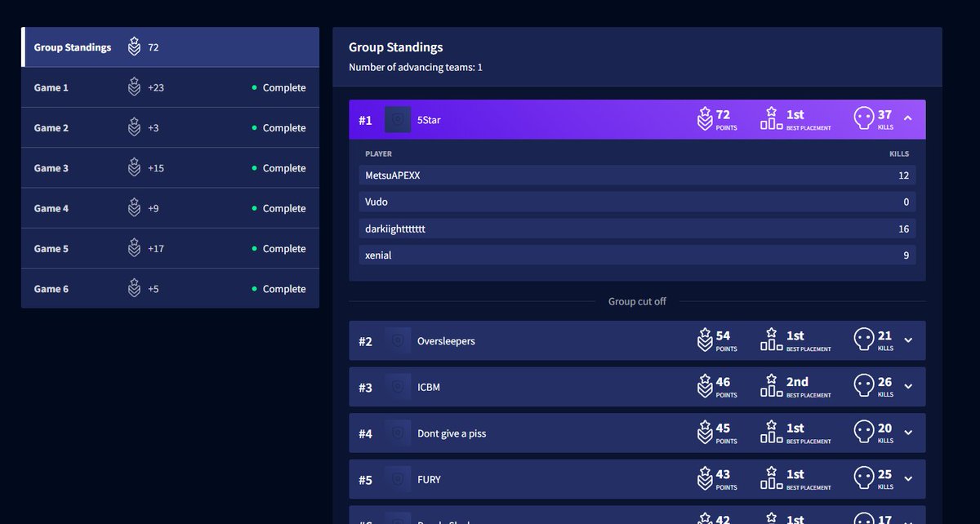Click the points badge icon in Game 1 row
This screenshot has width=980, height=524.
coord(134,87)
